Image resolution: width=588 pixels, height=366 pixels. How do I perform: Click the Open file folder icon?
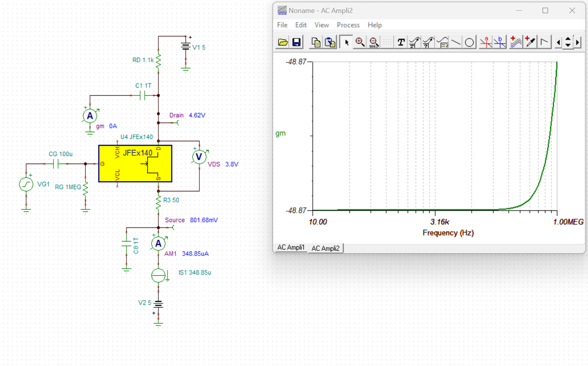283,42
